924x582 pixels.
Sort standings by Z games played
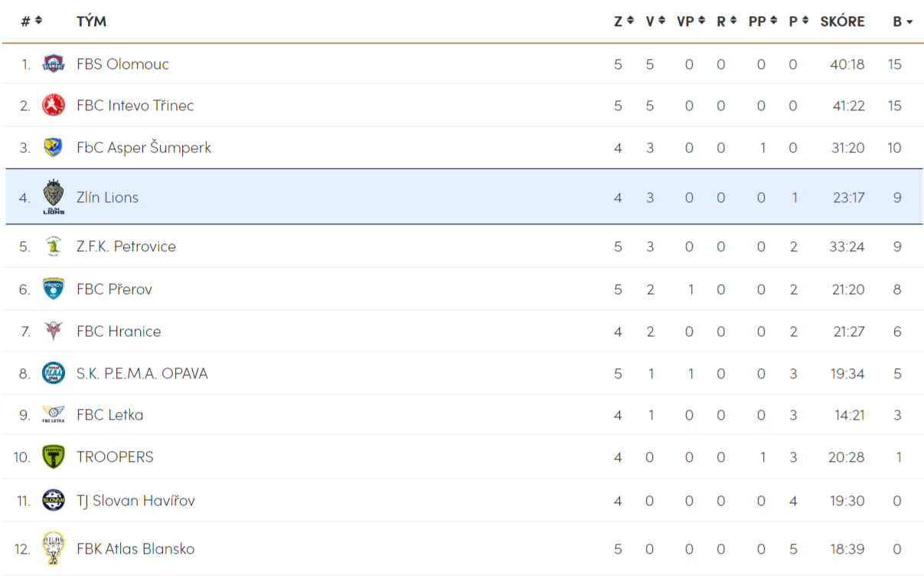click(x=624, y=21)
